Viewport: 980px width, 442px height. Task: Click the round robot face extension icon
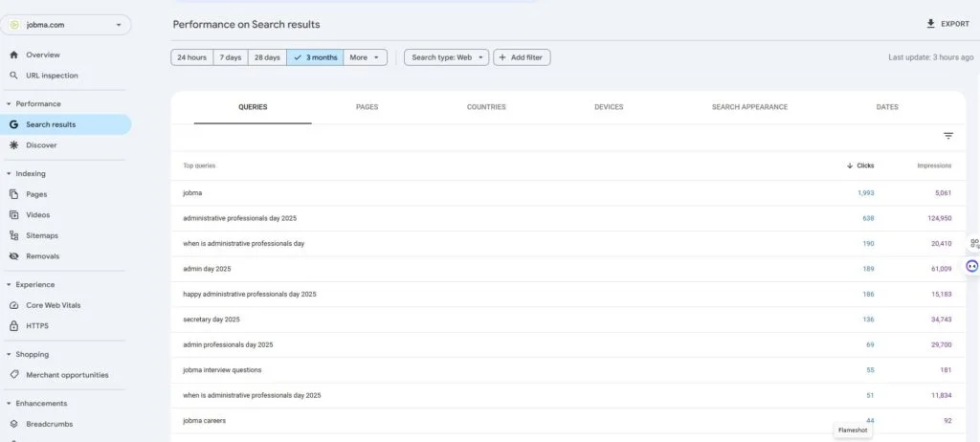[x=972, y=266]
